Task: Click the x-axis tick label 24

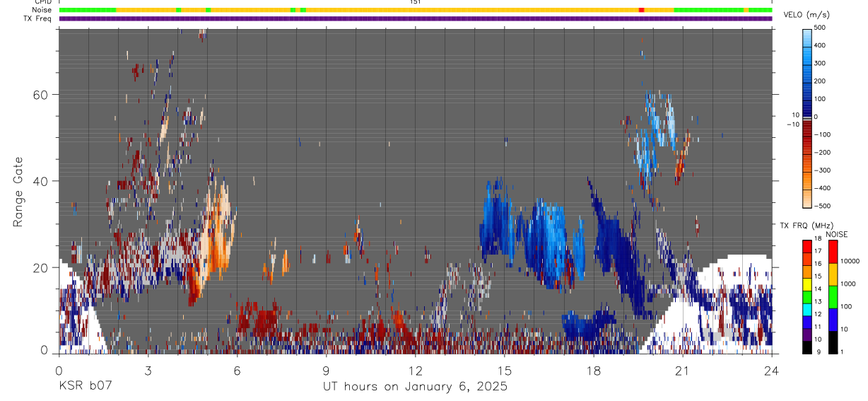Action: pyautogui.click(x=772, y=371)
